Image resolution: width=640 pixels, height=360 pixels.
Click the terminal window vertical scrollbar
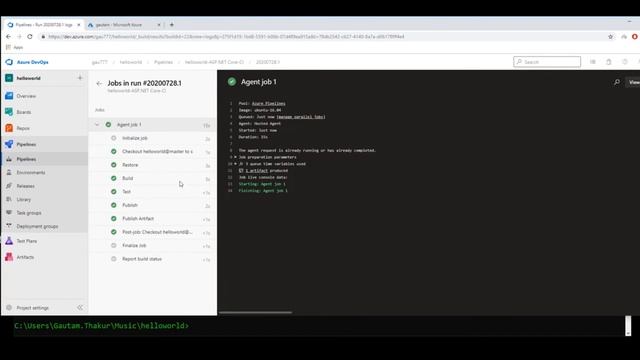pos(628,325)
